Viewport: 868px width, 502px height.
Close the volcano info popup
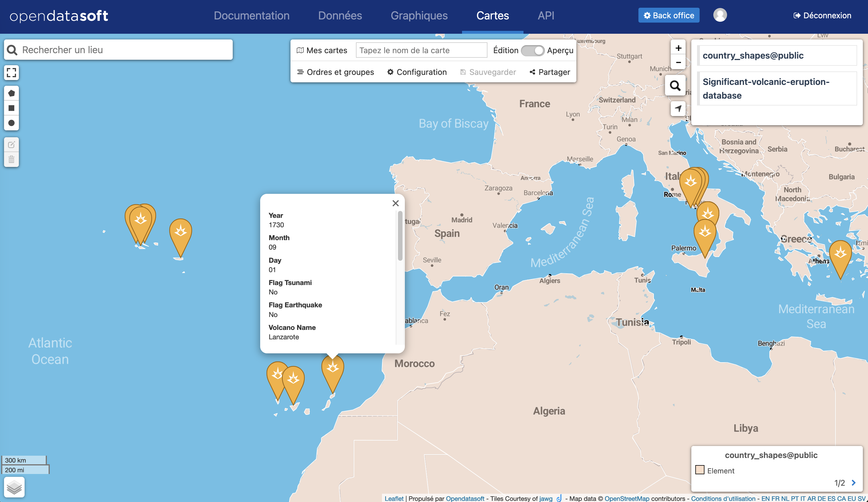[x=395, y=203]
